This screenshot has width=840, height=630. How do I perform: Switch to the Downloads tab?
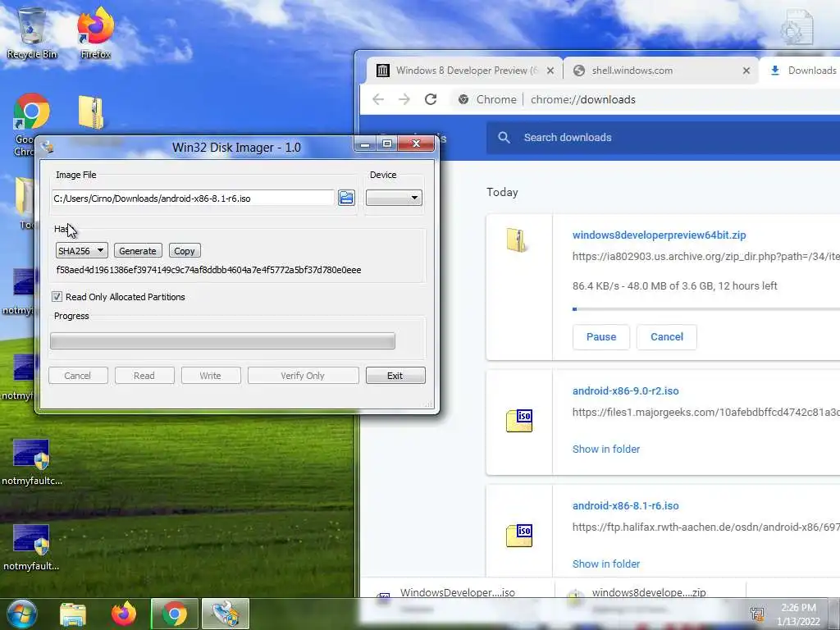coord(802,71)
